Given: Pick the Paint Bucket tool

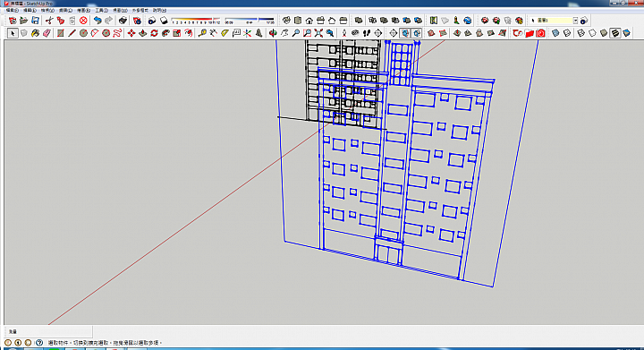Looking at the screenshot, I should pyautogui.click(x=35, y=33).
